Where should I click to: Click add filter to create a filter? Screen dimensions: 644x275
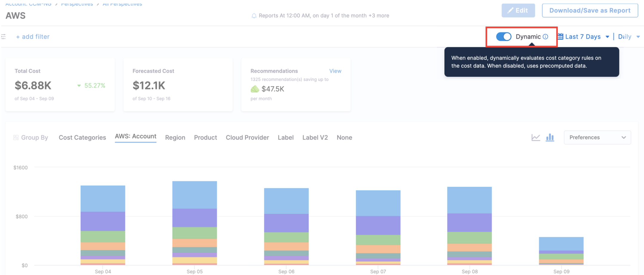[33, 37]
